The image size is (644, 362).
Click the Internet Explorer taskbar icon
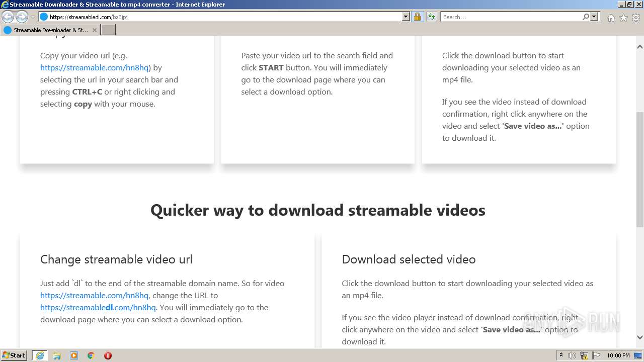tap(40, 355)
